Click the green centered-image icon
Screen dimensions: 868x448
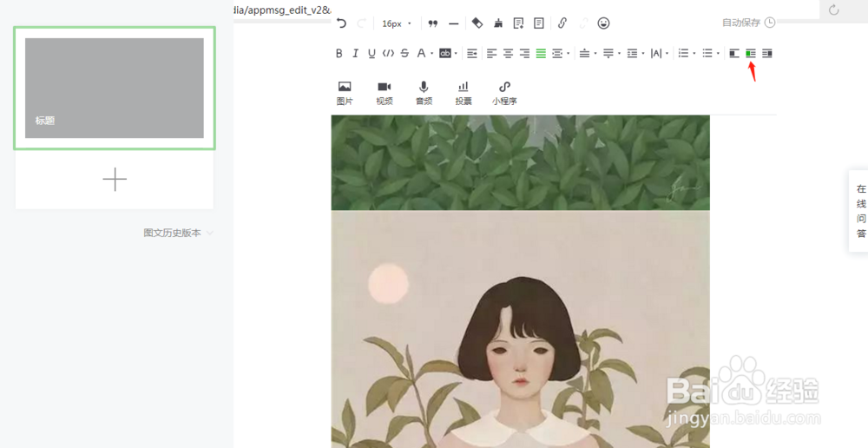click(x=751, y=53)
